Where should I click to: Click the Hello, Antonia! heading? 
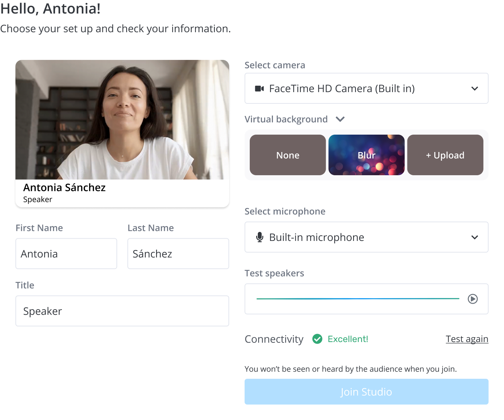[x=50, y=8]
